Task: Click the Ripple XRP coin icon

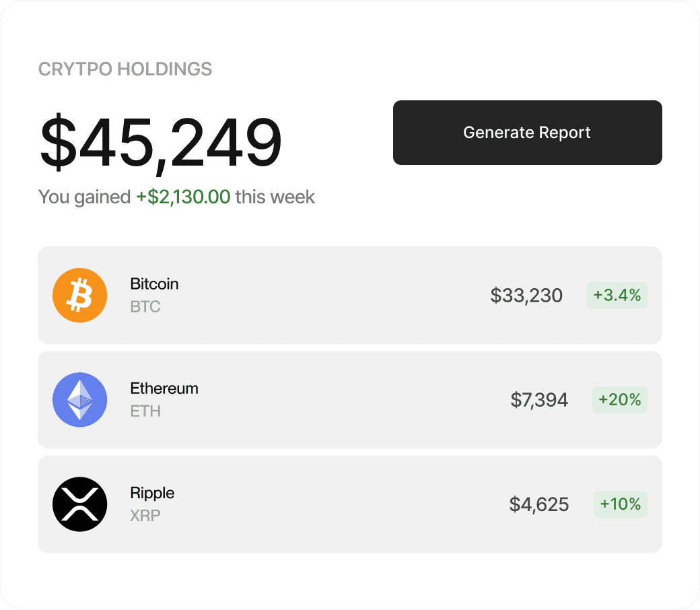Action: pyautogui.click(x=79, y=504)
